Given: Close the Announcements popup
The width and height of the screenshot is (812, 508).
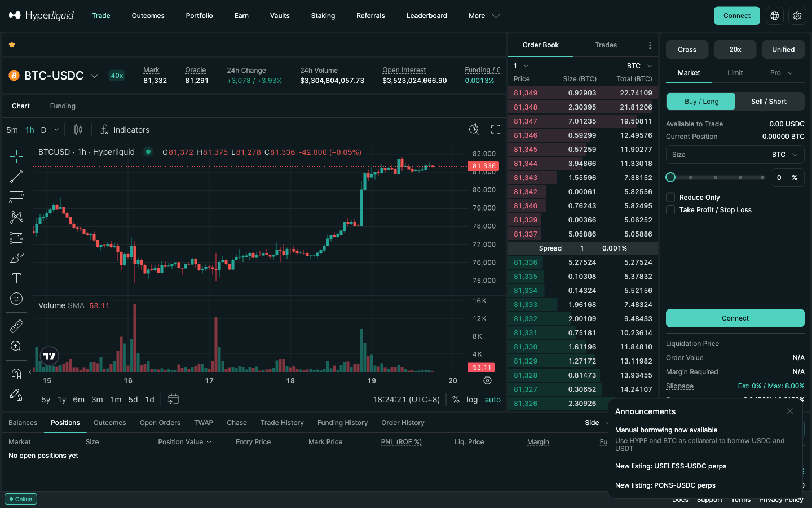Looking at the screenshot, I should tap(790, 411).
